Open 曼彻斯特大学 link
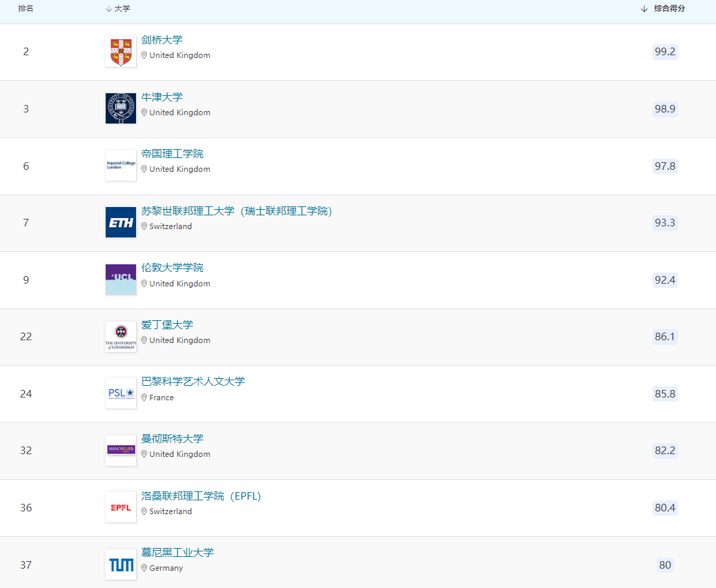This screenshot has height=588, width=716. click(172, 439)
